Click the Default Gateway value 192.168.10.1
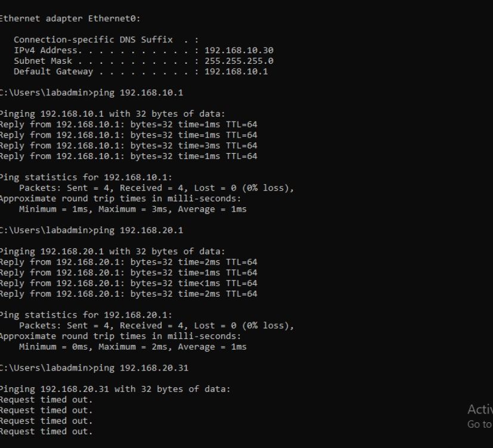The width and height of the screenshot is (493, 448). tap(236, 72)
